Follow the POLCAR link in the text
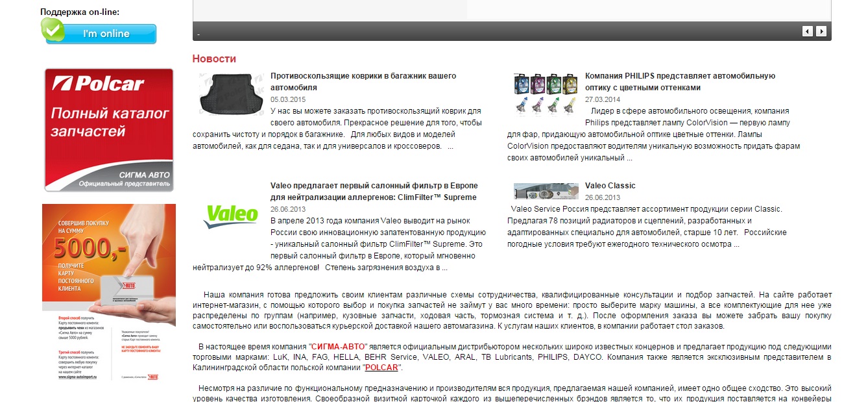This screenshot has height=402, width=868. click(381, 368)
